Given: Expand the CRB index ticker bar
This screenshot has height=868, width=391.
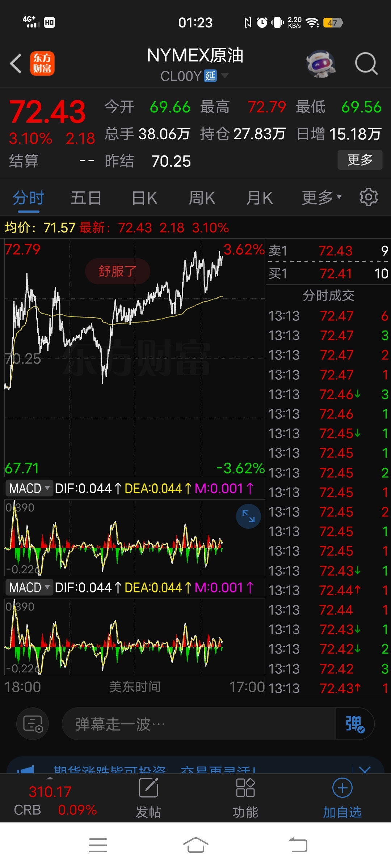Looking at the screenshot, I should [x=50, y=778].
